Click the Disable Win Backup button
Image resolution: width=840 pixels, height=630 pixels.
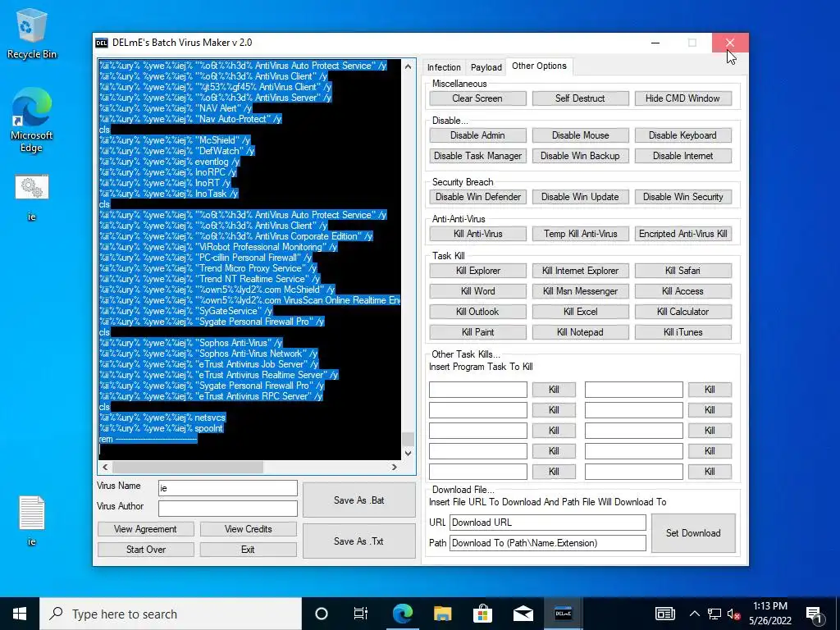[580, 156]
